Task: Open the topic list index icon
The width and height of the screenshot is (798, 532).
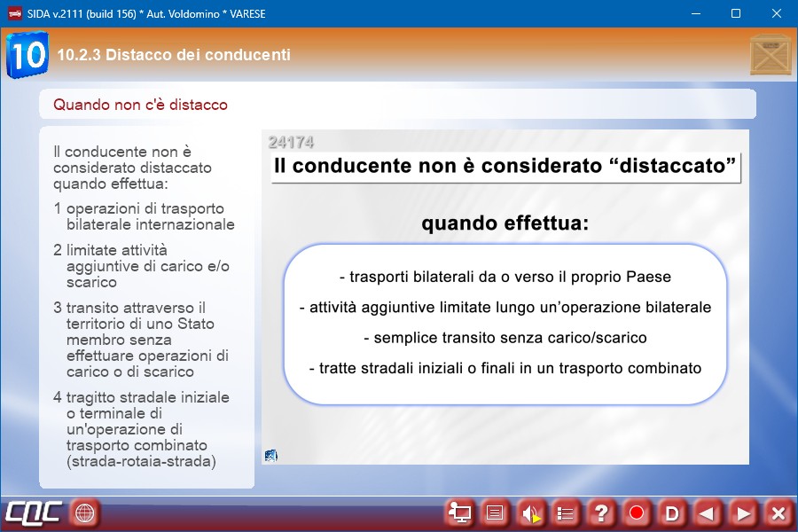Action: click(x=566, y=512)
